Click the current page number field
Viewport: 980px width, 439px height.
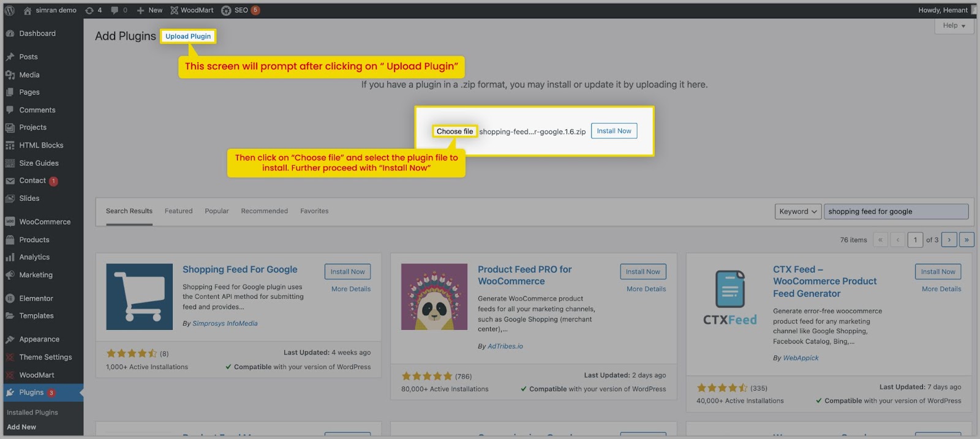[x=915, y=240]
